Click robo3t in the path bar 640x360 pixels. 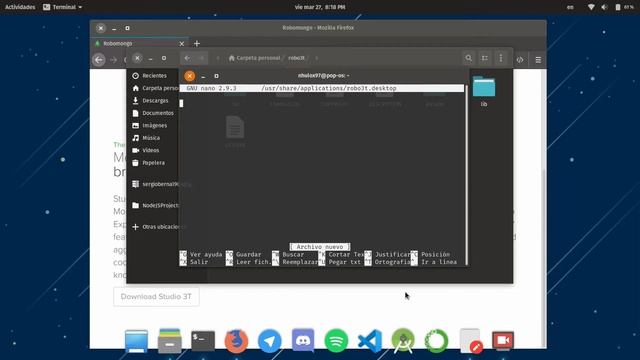pyautogui.click(x=296, y=58)
